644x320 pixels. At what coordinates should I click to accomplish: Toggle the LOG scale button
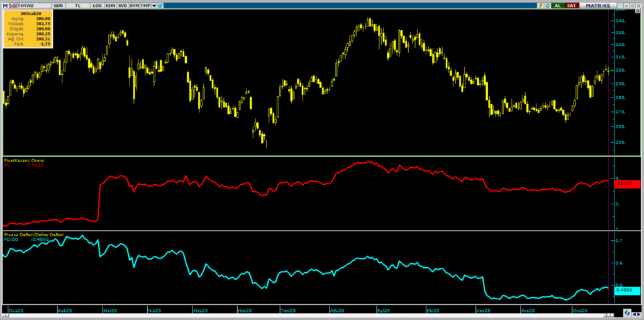[97, 6]
